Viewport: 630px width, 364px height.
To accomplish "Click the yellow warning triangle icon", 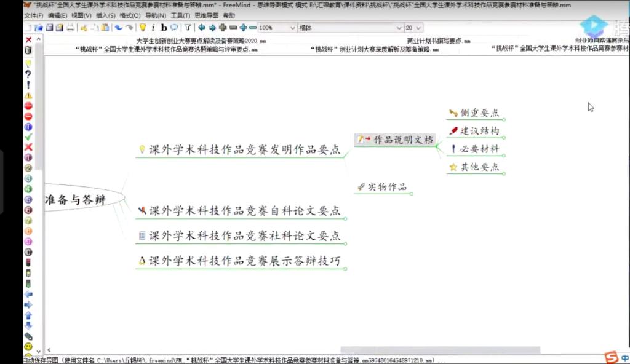I will tap(28, 95).
